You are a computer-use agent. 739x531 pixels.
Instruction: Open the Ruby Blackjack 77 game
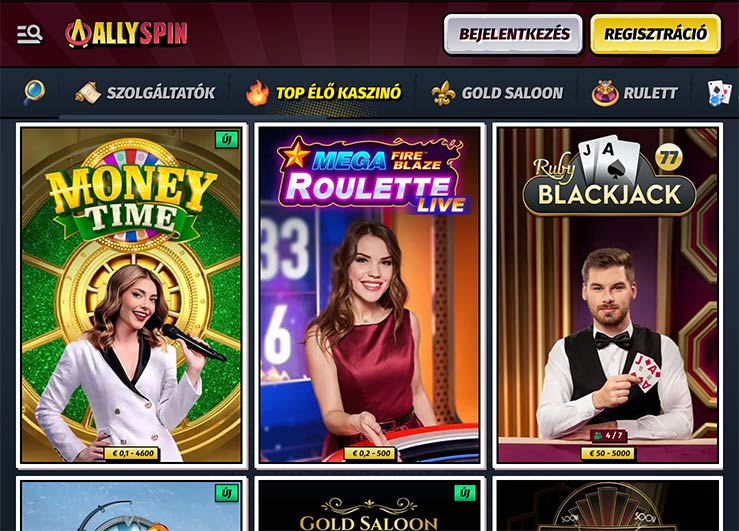608,295
